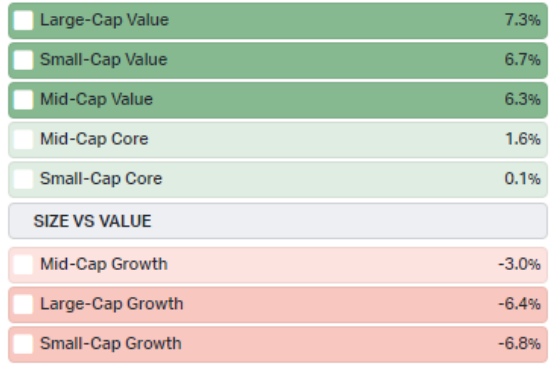Click the Small-Cap Growth label text
The height and width of the screenshot is (368, 555).
pos(111,343)
